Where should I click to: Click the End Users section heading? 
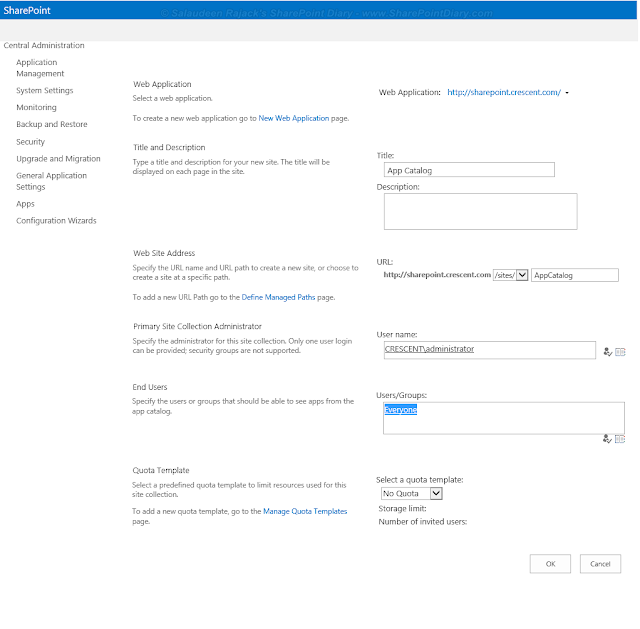(150, 387)
